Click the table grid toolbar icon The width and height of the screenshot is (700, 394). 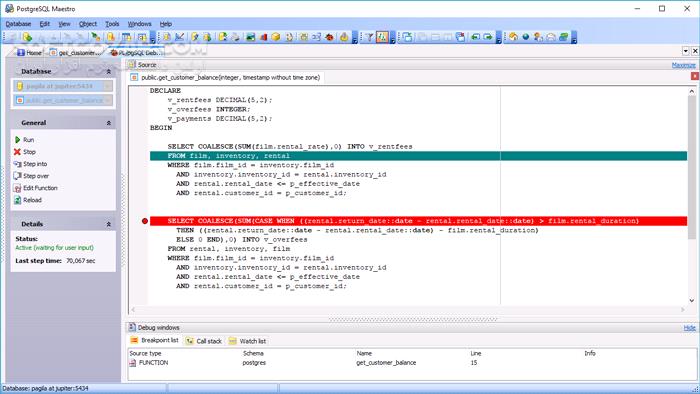(127, 37)
